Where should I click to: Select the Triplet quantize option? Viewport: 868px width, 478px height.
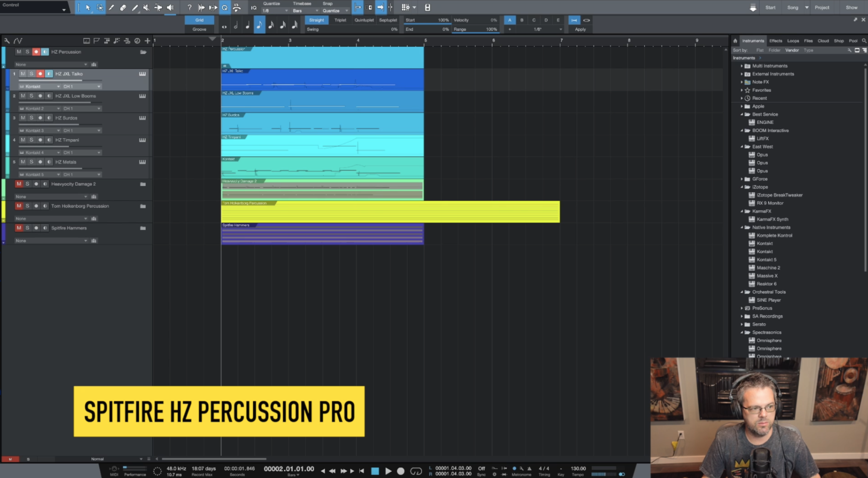click(340, 20)
